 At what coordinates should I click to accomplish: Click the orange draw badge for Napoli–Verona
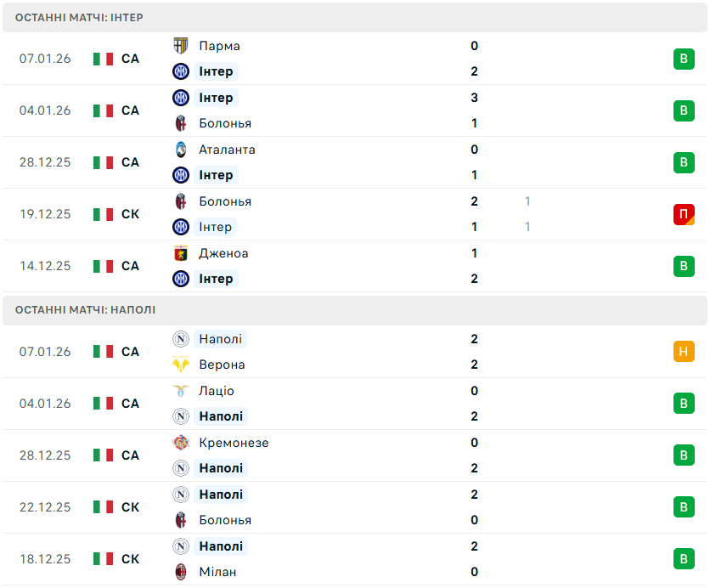tap(684, 352)
